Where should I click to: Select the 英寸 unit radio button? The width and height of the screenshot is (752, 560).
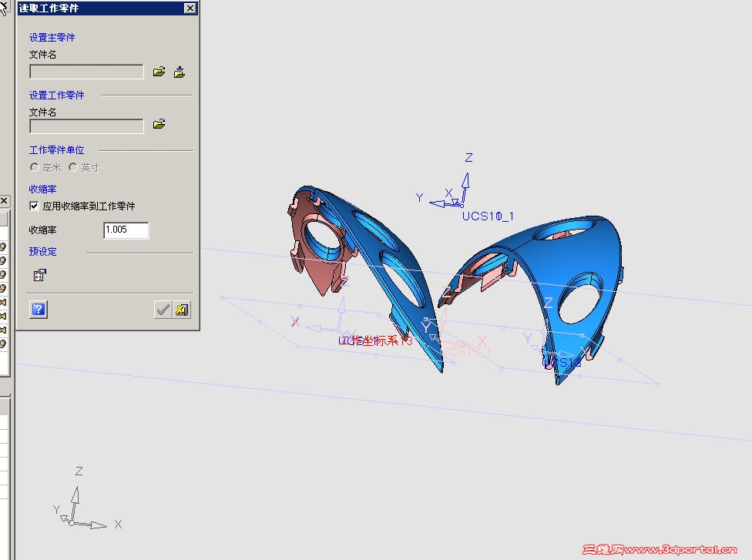point(73,167)
